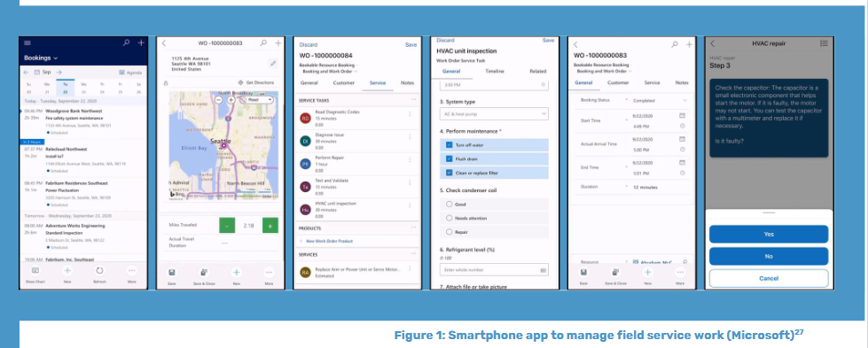The image size is (868, 348).
Task: Zoom in the Seattle map
Action: (231, 100)
